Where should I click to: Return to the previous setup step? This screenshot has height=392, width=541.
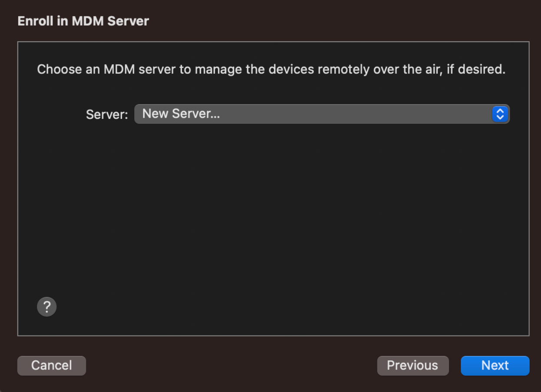(x=412, y=366)
